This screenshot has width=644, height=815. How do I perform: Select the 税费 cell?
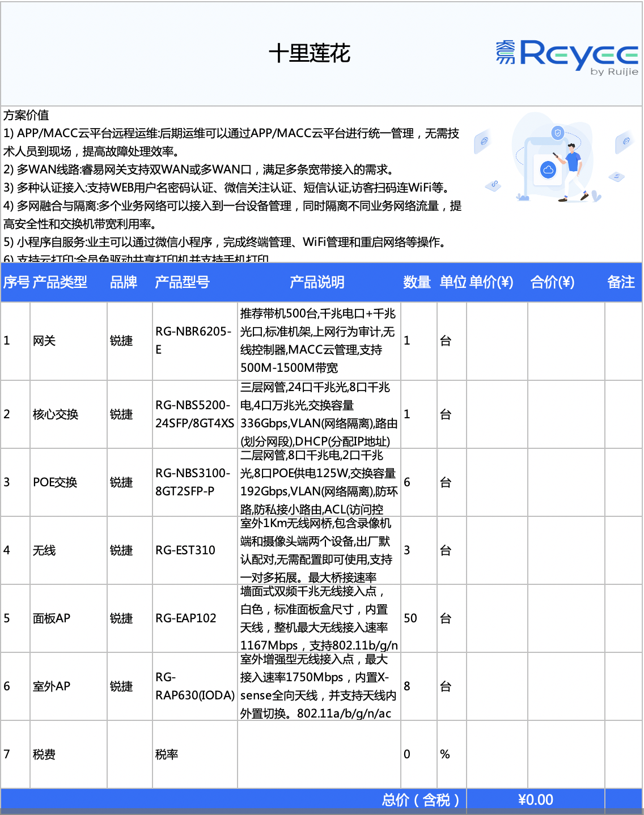click(x=69, y=754)
